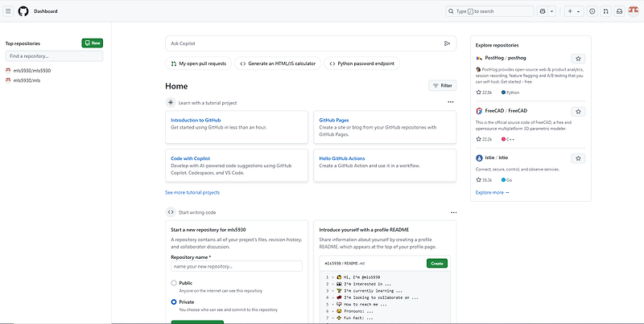Click the istio 36.3k star count

click(x=484, y=179)
